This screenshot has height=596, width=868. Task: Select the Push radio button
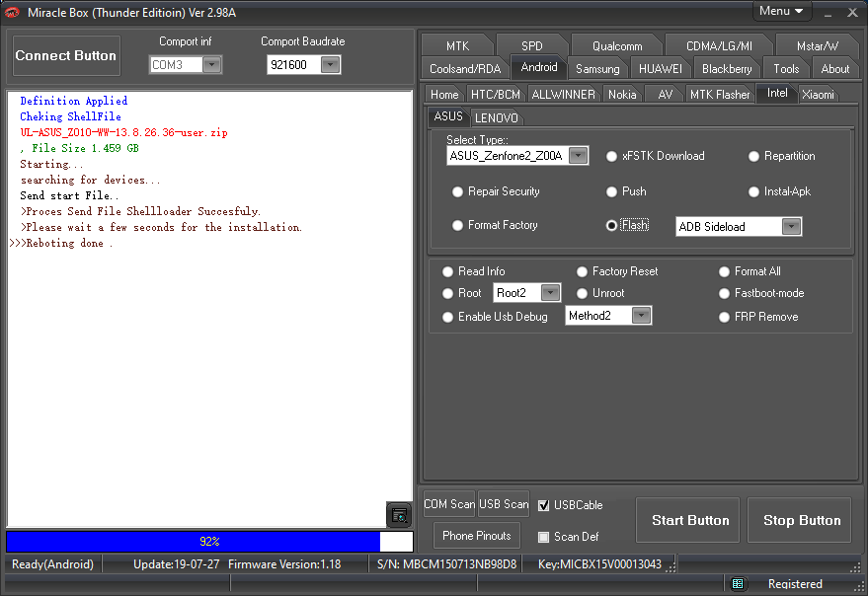coord(611,192)
